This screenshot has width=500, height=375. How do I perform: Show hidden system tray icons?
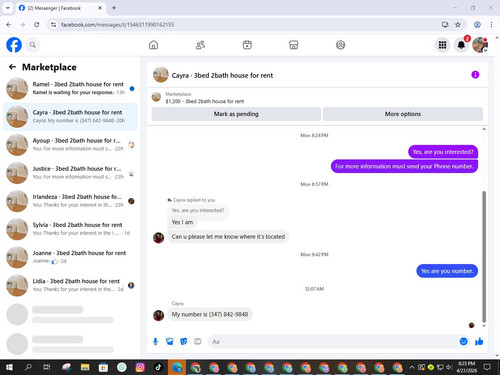[412, 367]
